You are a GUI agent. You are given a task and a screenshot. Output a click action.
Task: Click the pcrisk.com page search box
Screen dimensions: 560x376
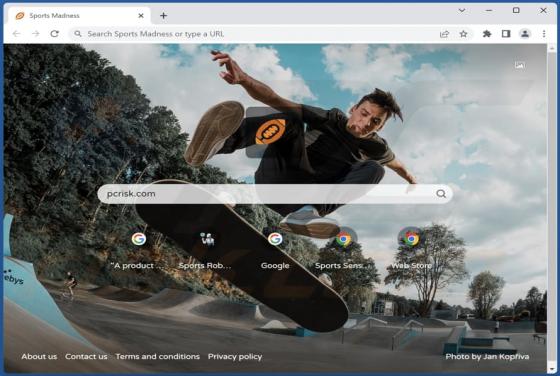point(275,194)
